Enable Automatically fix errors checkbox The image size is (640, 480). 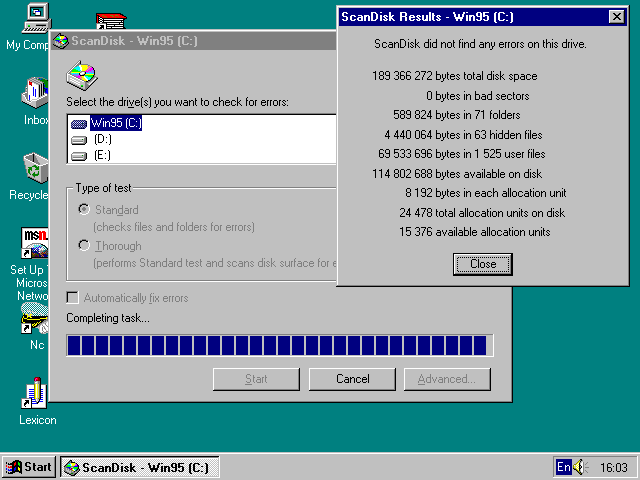point(73,298)
